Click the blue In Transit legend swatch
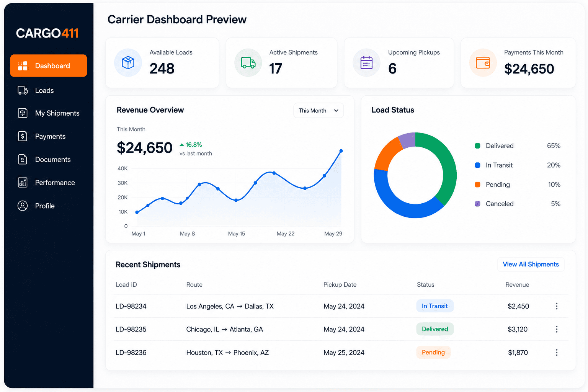588x392 pixels. [x=477, y=165]
